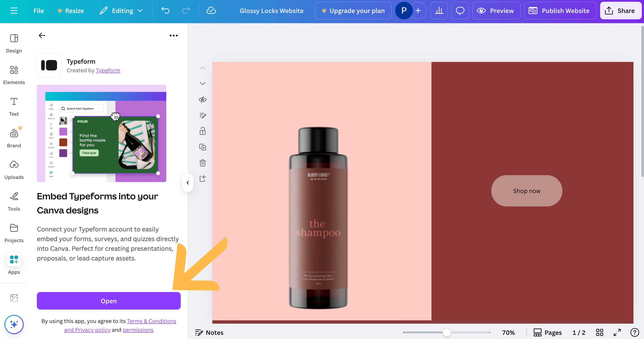The image size is (644, 339).
Task: Open page notes pencil icon
Action: (202, 115)
